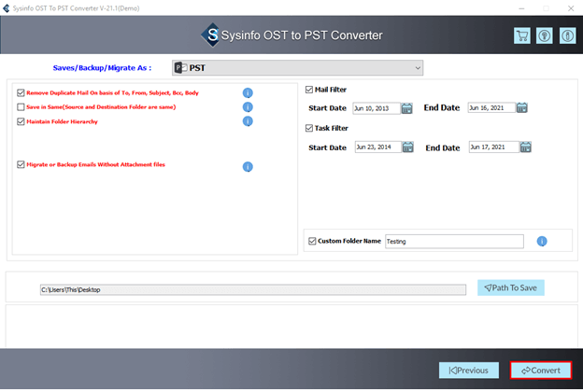Click the Saves/Backup/Migrate As label

102,68
